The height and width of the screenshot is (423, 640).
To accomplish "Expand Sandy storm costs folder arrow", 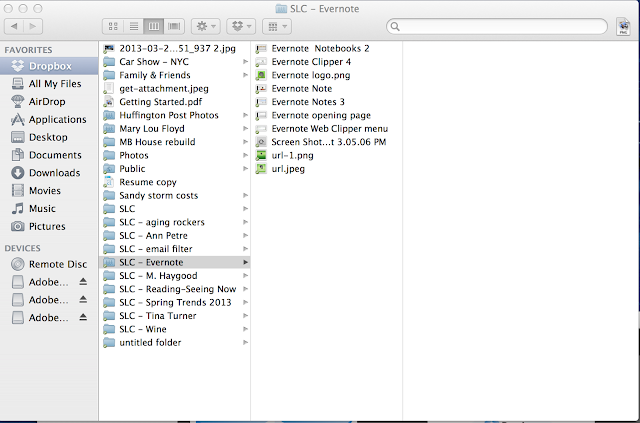I will pyautogui.click(x=245, y=196).
